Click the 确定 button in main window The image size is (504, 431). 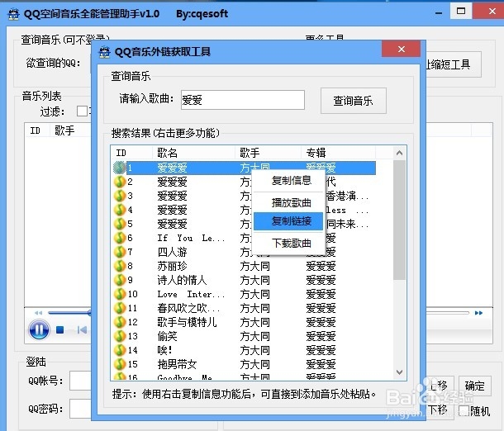pyautogui.click(x=475, y=386)
